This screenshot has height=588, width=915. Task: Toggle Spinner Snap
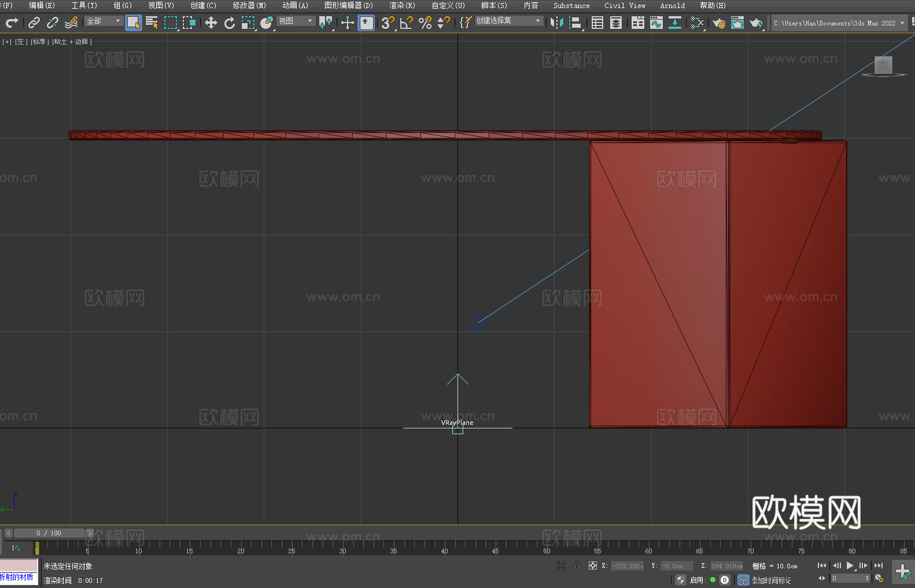[444, 23]
